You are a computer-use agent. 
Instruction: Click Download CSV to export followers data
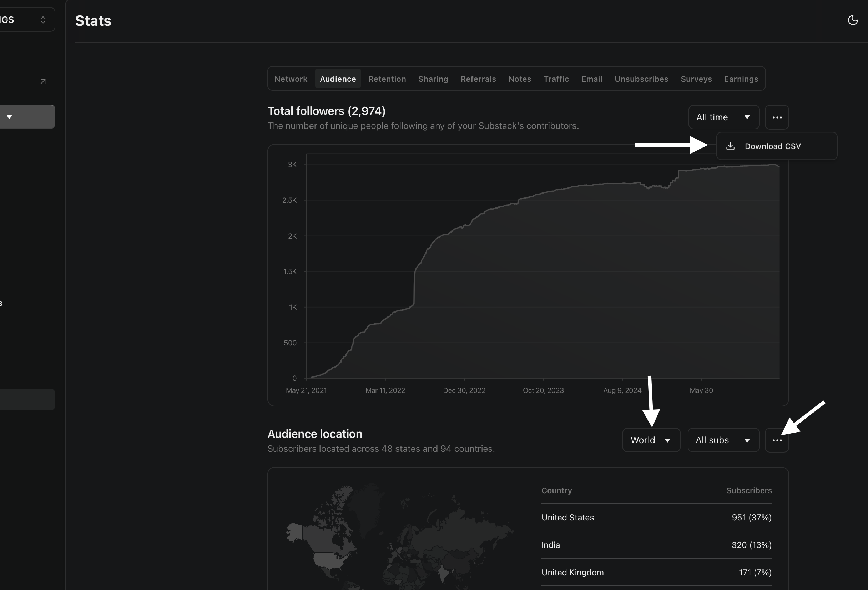773,146
